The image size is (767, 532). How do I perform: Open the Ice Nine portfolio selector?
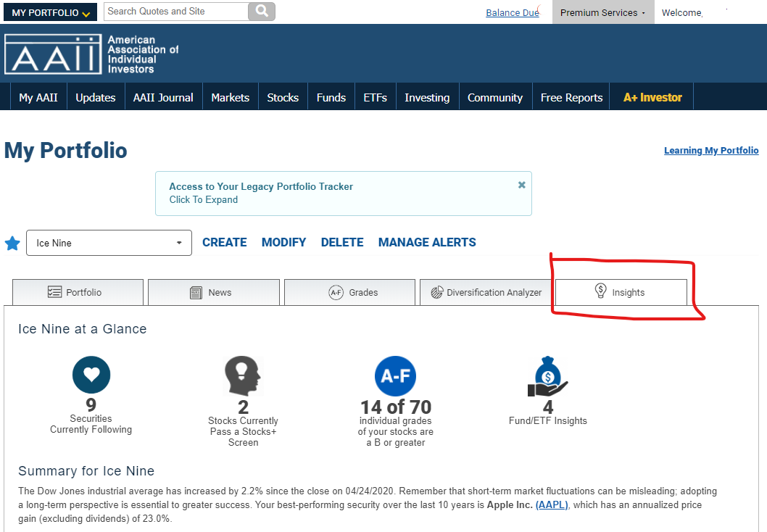109,243
